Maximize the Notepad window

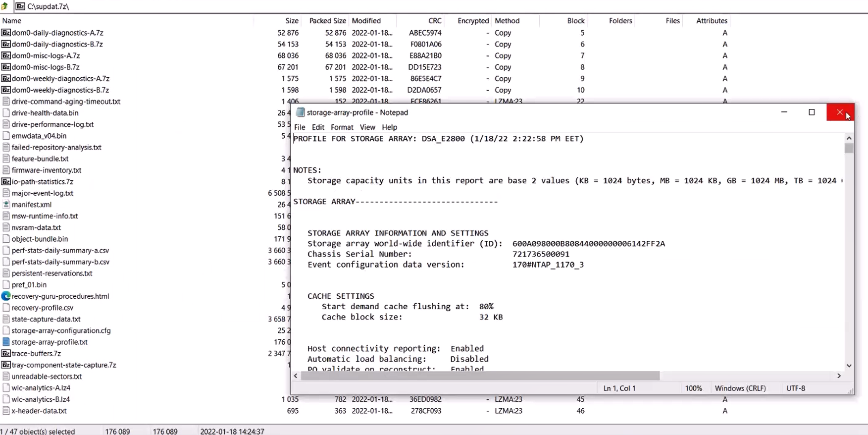pos(812,112)
